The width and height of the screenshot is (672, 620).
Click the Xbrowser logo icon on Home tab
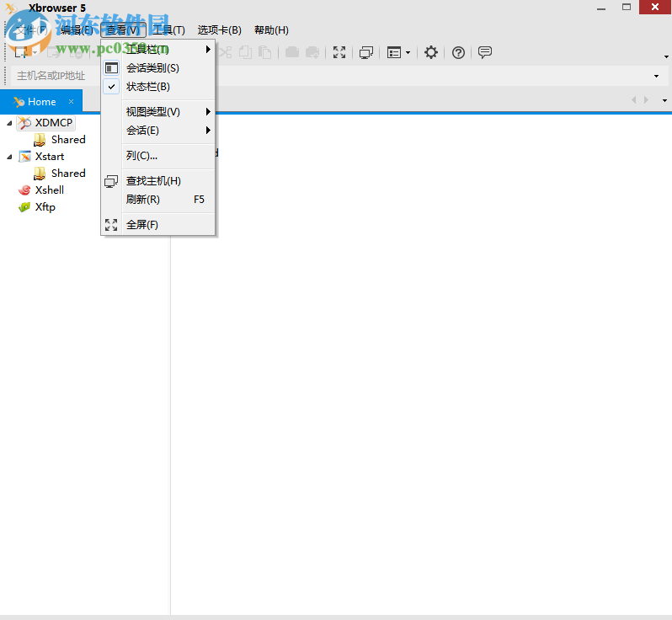19,102
